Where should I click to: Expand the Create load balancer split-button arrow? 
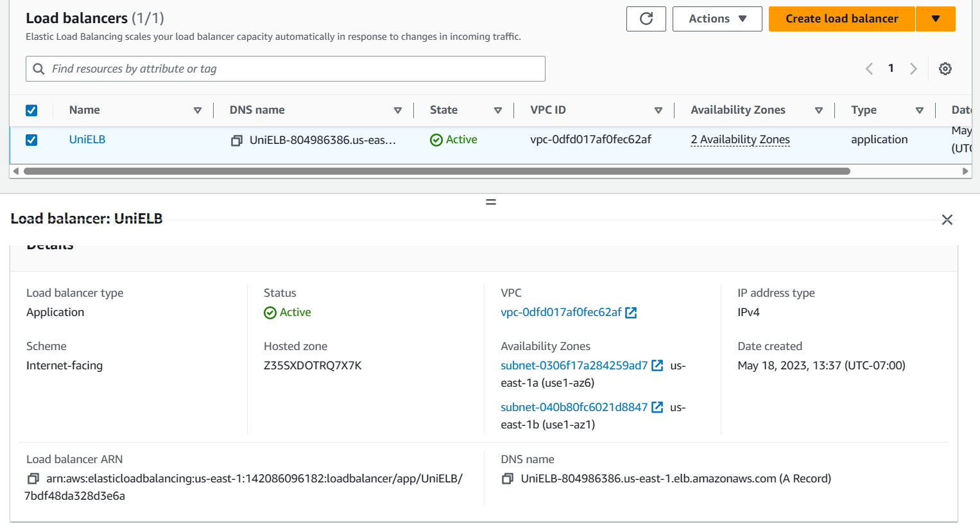tap(935, 19)
